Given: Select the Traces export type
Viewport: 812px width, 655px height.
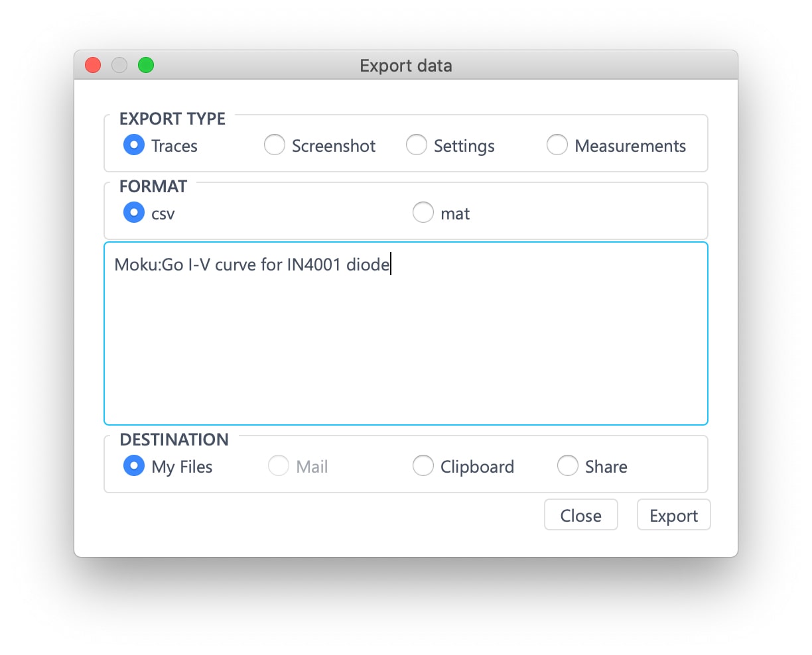Looking at the screenshot, I should [134, 145].
